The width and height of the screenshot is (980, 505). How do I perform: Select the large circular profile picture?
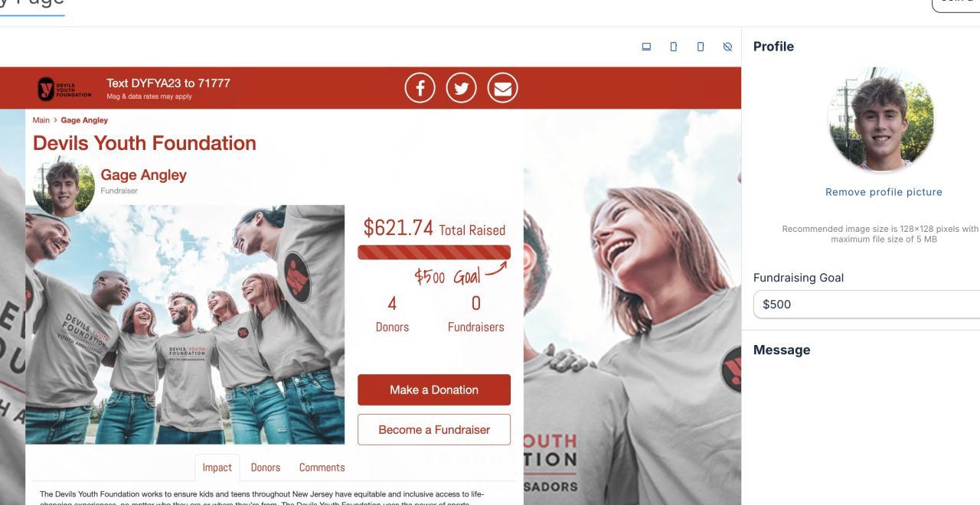881,119
